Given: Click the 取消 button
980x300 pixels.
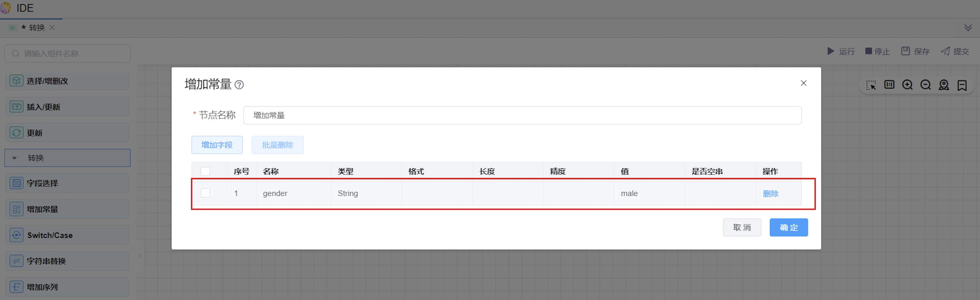Looking at the screenshot, I should (x=742, y=227).
